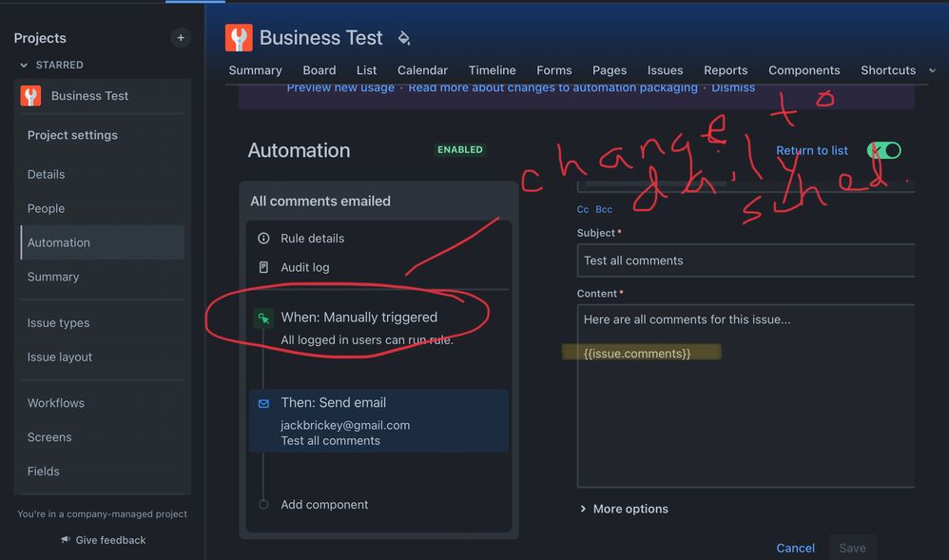Click Preview new usage link
Image resolution: width=949 pixels, height=560 pixels.
coord(340,87)
